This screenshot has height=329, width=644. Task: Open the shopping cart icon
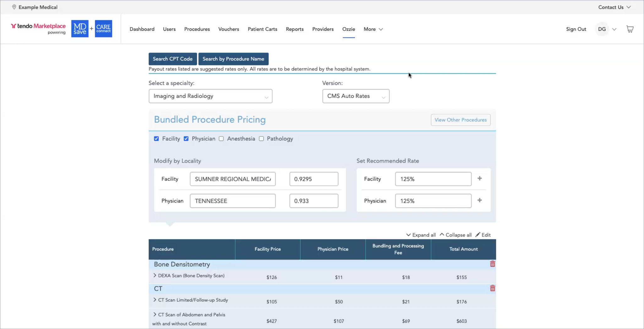(x=630, y=29)
